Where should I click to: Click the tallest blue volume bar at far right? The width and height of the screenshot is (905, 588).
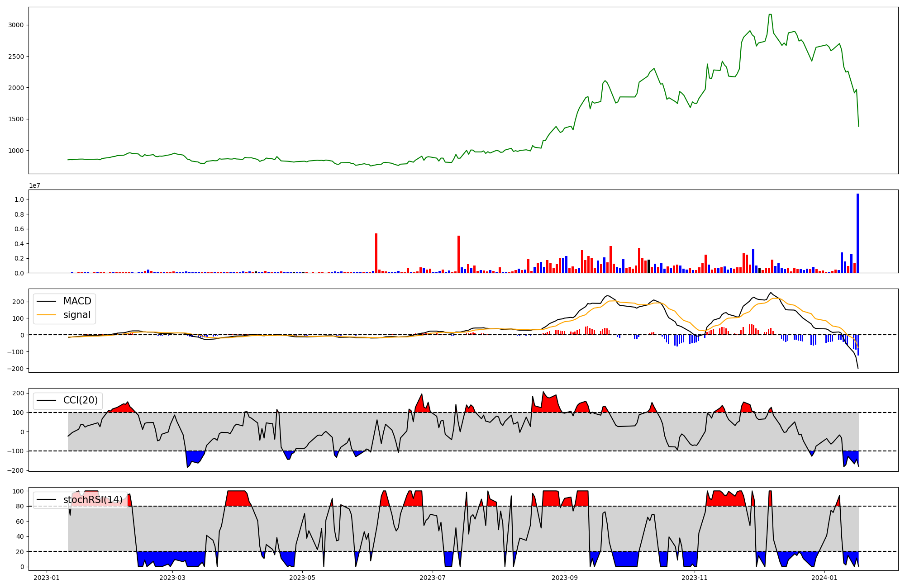[857, 233]
